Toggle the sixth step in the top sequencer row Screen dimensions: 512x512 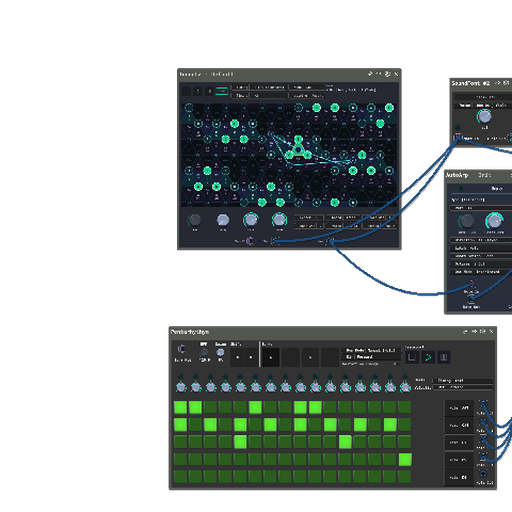click(x=255, y=407)
